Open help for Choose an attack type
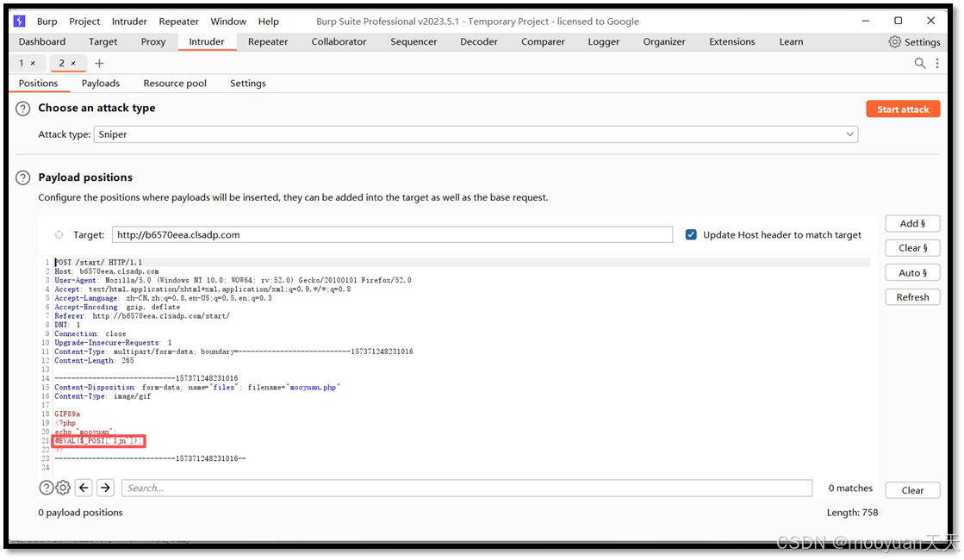The height and width of the screenshot is (560, 964). pos(22,109)
